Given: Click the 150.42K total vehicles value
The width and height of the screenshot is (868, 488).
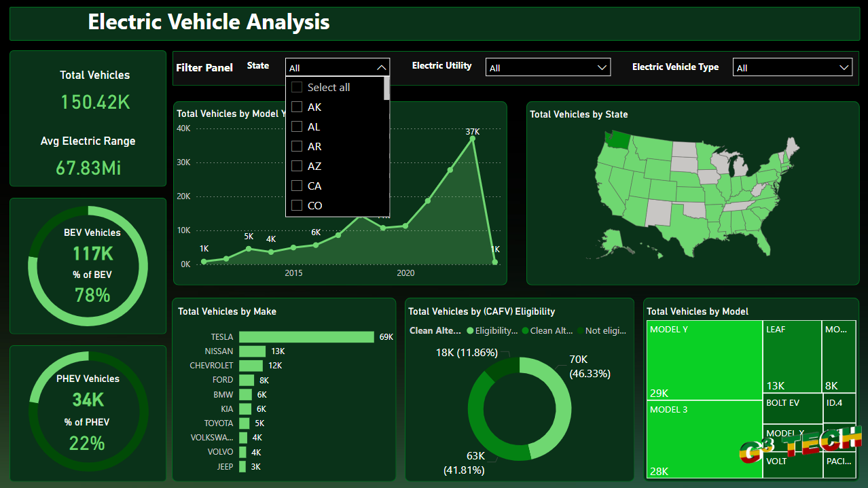Looking at the screenshot, I should click(x=95, y=102).
